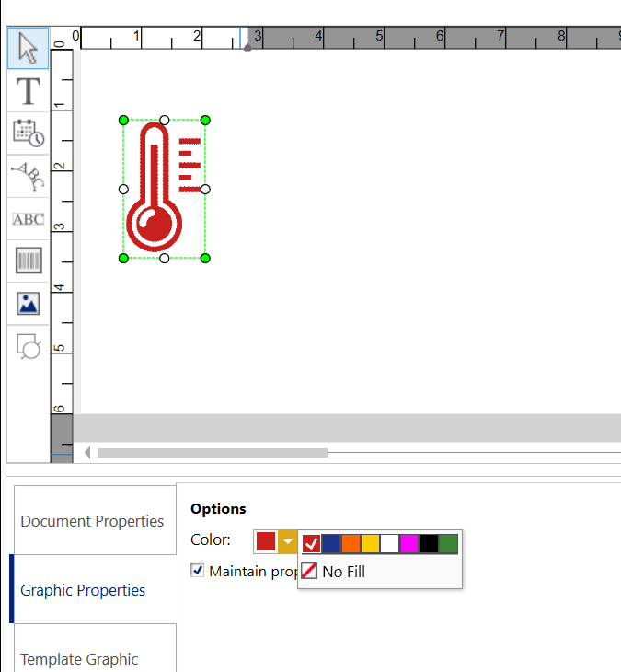This screenshot has width=621, height=672.
Task: Choose the date and time tool
Action: click(x=28, y=133)
